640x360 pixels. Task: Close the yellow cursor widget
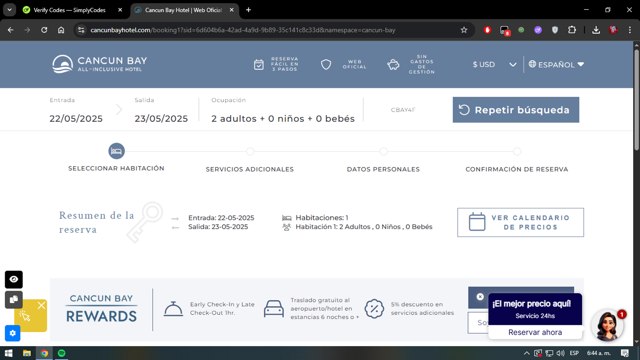pyautogui.click(x=41, y=305)
